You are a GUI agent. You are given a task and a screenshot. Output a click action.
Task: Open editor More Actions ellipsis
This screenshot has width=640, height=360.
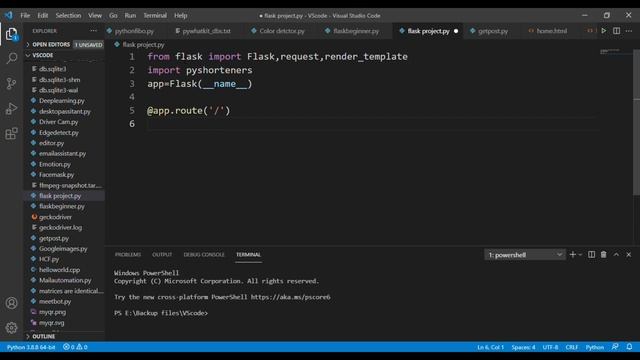629,31
